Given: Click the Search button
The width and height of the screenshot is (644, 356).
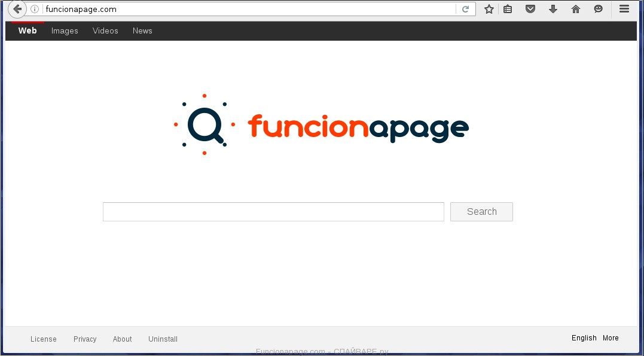Looking at the screenshot, I should click(x=481, y=212).
